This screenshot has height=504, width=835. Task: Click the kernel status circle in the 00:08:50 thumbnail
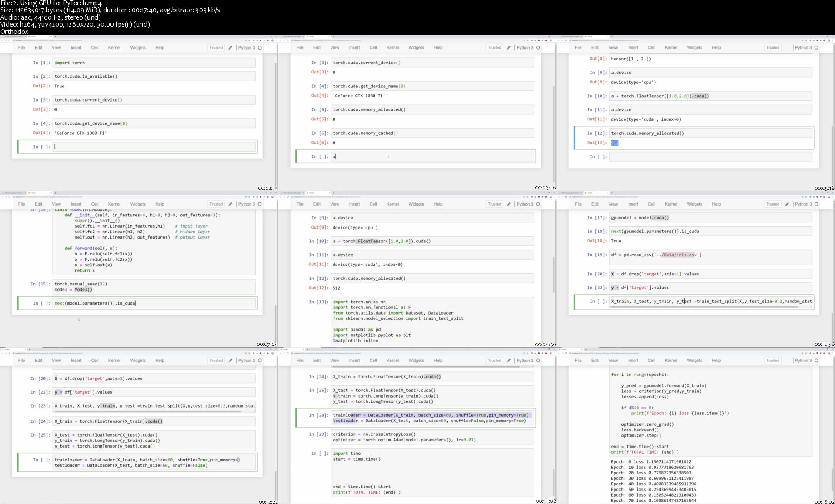538,204
